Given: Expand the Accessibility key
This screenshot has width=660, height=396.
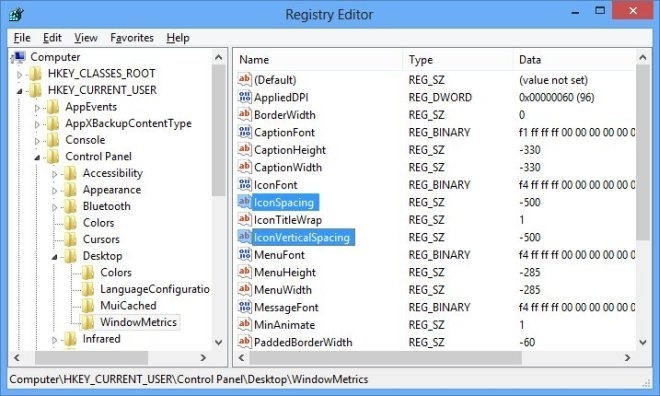Looking at the screenshot, I should tap(54, 174).
